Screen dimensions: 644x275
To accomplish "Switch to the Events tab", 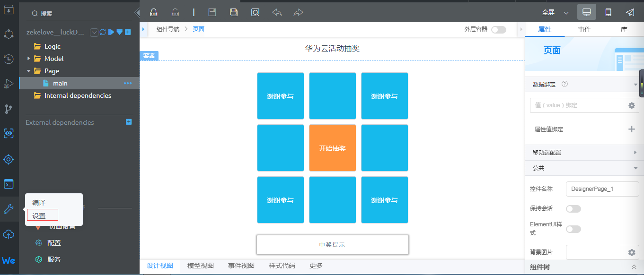I will click(x=584, y=29).
